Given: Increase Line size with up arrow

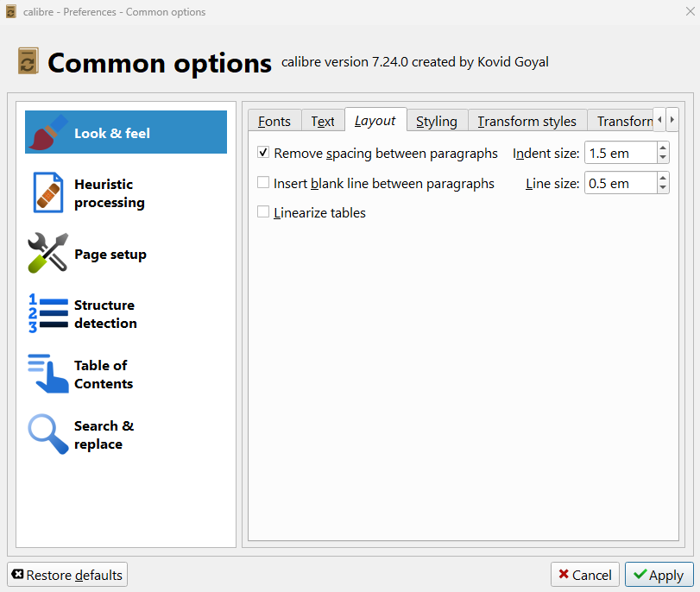Looking at the screenshot, I should (x=663, y=178).
